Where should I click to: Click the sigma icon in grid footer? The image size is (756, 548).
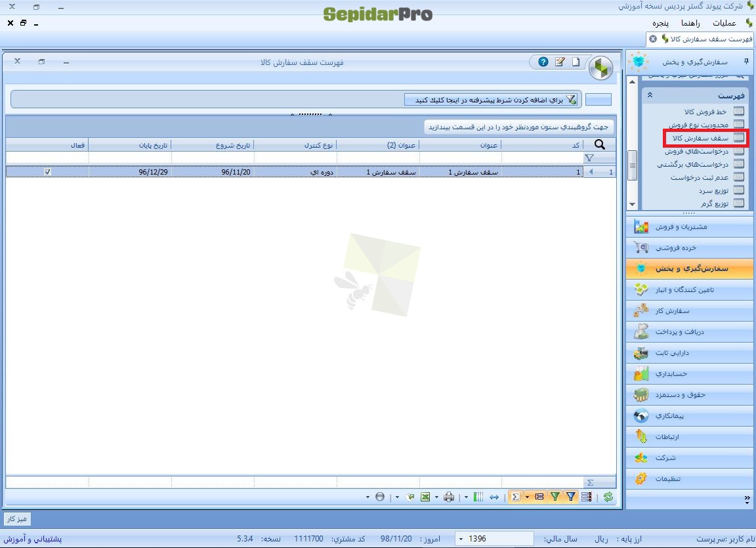pos(590,482)
